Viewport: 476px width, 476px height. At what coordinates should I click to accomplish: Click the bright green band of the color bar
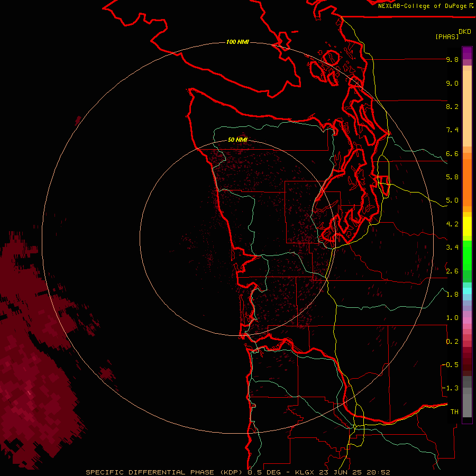[x=467, y=255]
